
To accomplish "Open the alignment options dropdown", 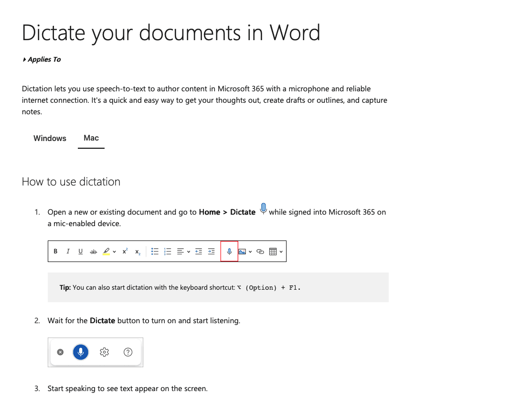I will [188, 251].
